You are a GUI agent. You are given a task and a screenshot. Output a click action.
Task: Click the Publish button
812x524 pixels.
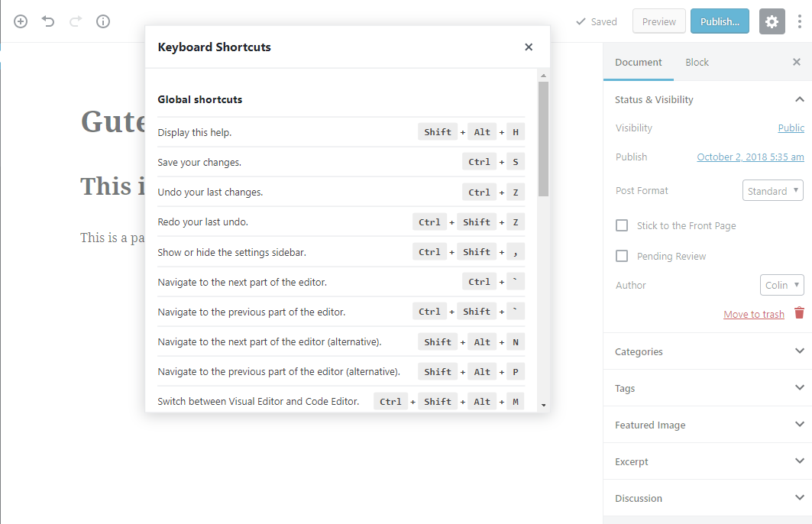(720, 21)
